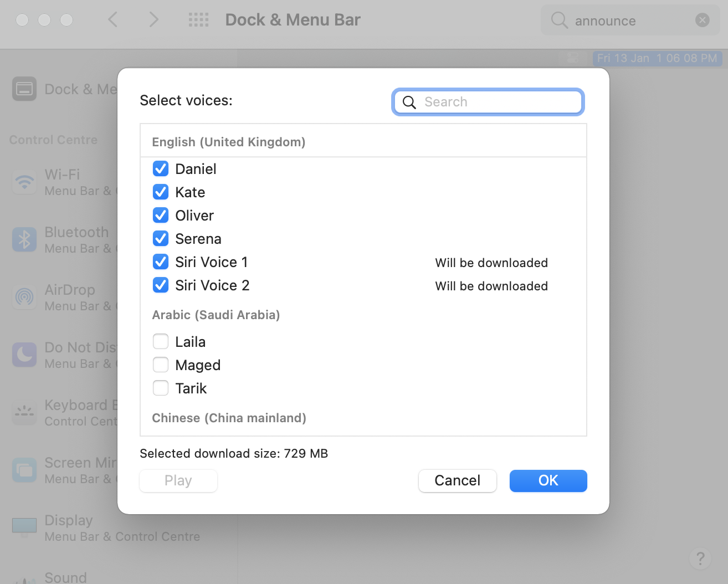Click the red close window button

(22, 20)
